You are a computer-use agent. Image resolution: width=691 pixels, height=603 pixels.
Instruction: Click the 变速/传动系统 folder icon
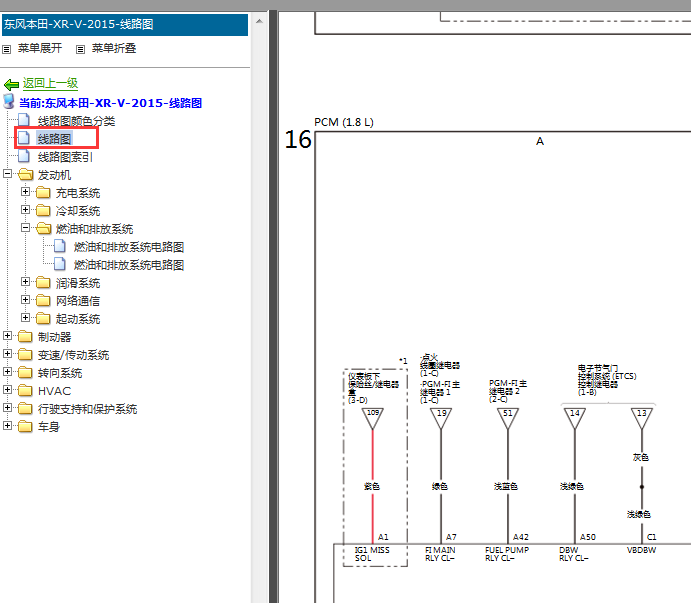point(26,355)
